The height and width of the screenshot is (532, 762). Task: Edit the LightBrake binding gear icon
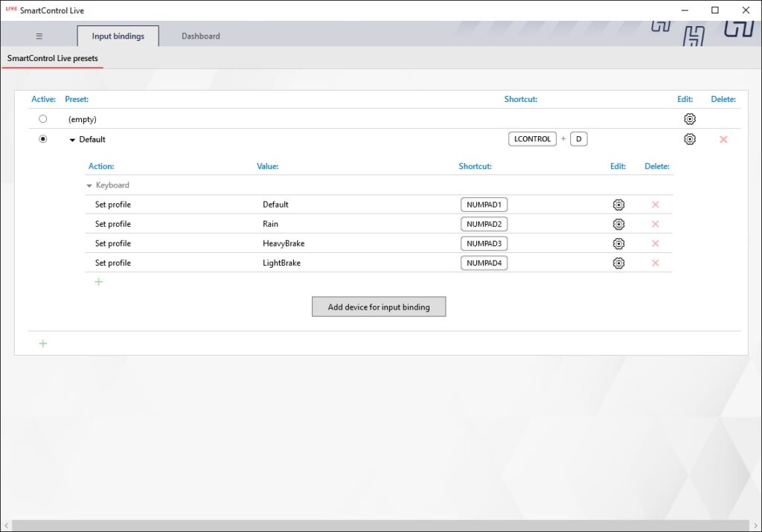(618, 263)
